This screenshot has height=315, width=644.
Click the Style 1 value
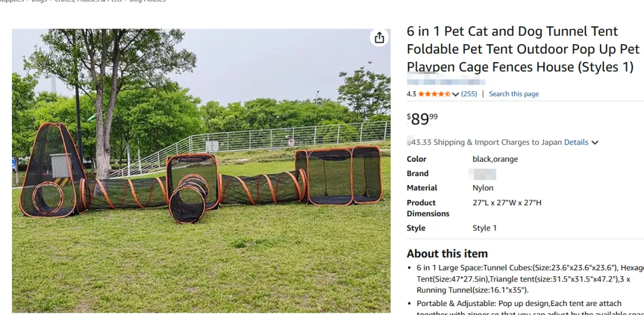[x=484, y=228]
